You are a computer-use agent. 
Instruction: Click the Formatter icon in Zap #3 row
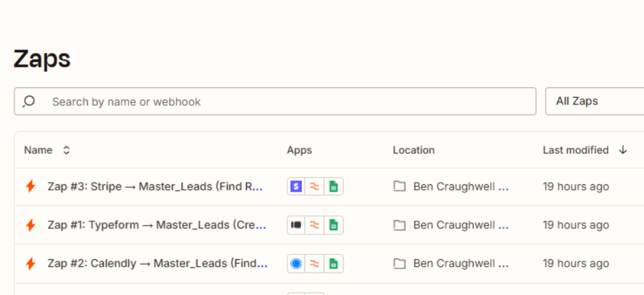(x=315, y=187)
